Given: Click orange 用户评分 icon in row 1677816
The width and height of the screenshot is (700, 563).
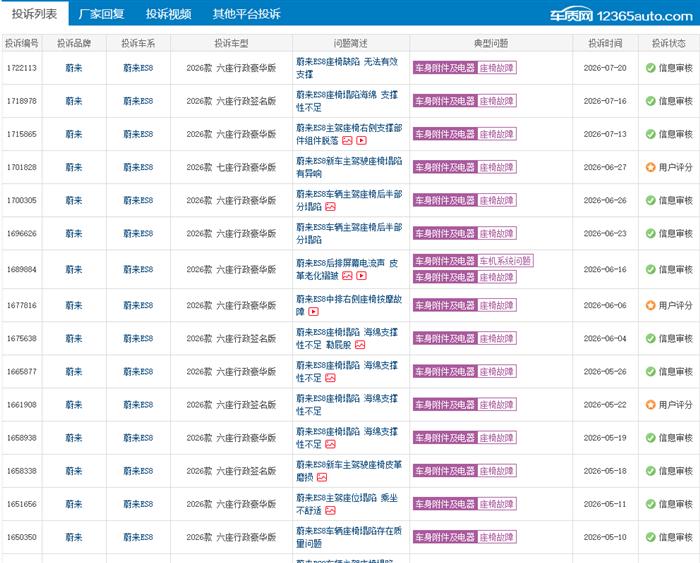Looking at the screenshot, I should click(650, 305).
